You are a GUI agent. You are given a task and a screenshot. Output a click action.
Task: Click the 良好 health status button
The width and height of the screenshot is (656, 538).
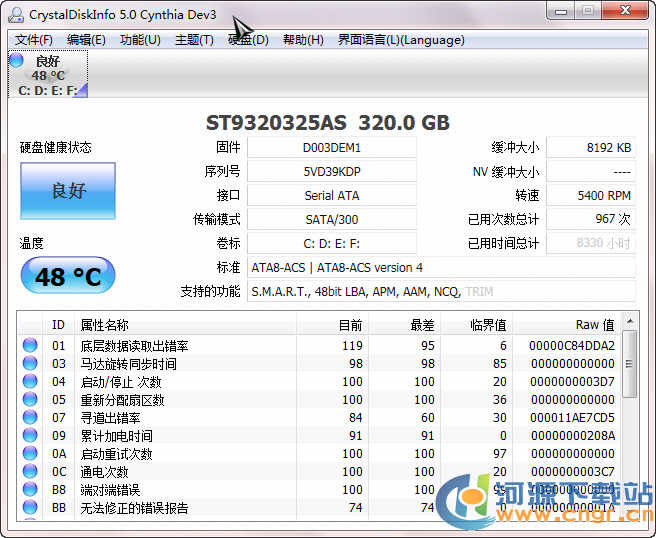coord(68,191)
